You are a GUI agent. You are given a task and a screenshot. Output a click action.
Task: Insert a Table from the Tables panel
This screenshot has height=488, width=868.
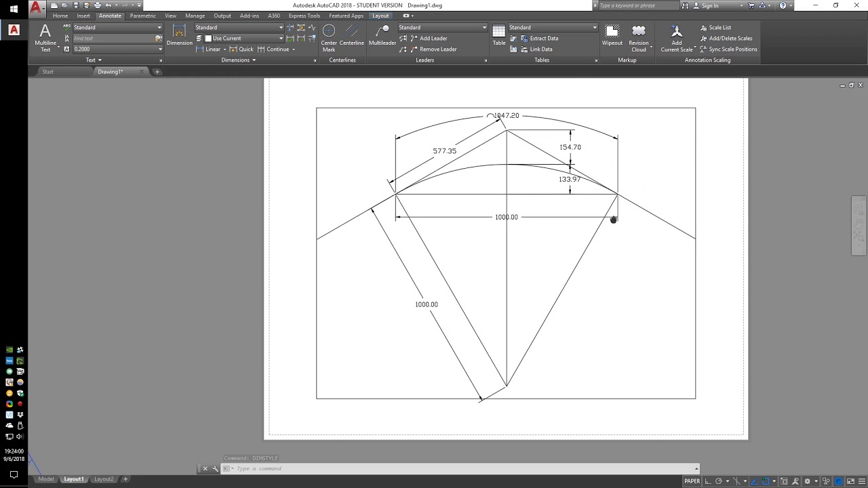click(x=499, y=35)
